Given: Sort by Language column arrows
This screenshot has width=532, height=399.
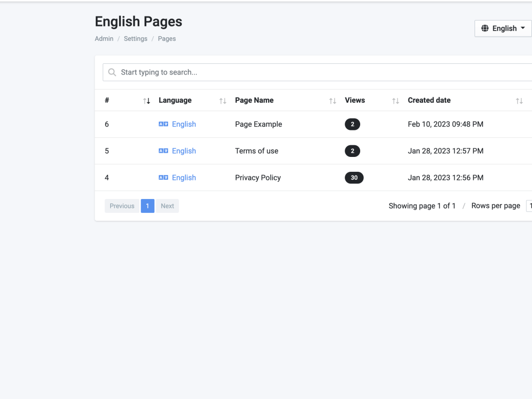Looking at the screenshot, I should point(222,101).
